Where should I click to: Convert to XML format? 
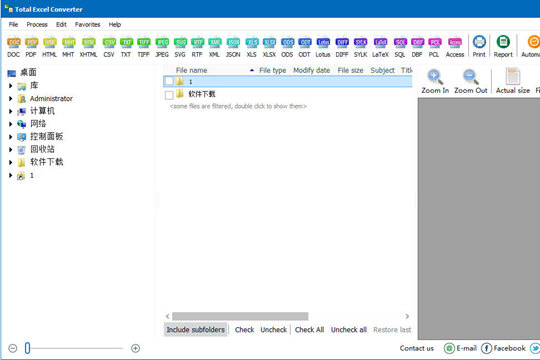pos(215,47)
